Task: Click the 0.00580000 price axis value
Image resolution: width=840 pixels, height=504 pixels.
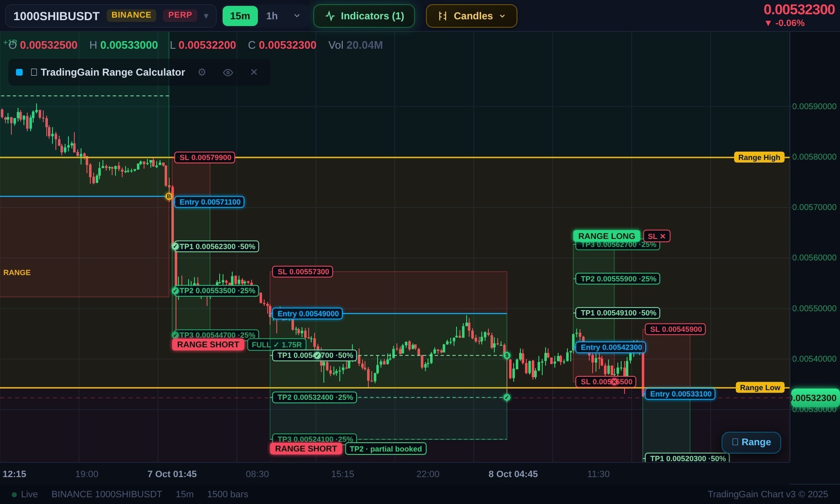Action: (x=814, y=157)
